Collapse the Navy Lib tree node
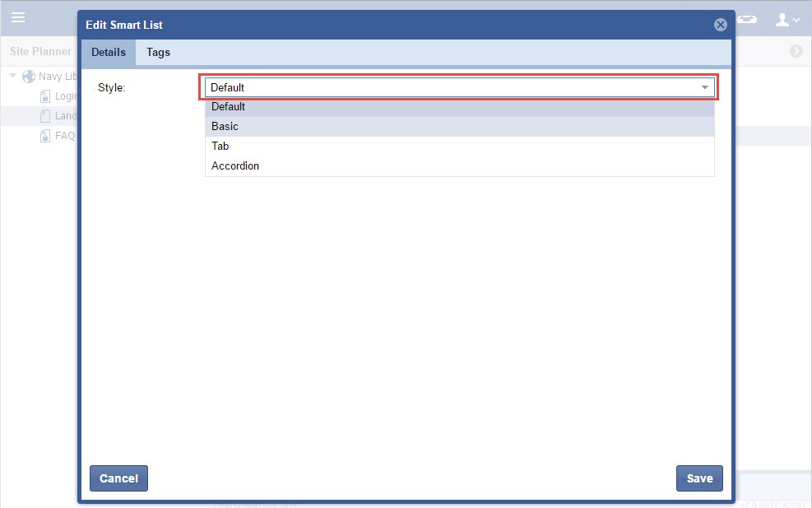Screen dimensions: 812x508 pyautogui.click(x=13, y=77)
